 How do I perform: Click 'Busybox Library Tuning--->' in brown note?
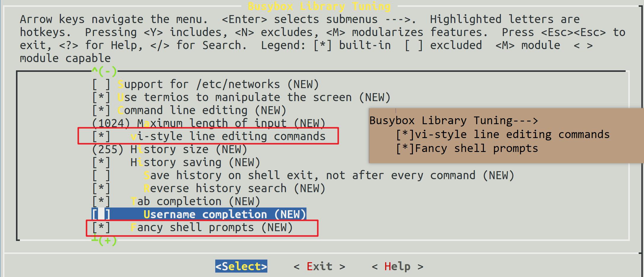[454, 121]
